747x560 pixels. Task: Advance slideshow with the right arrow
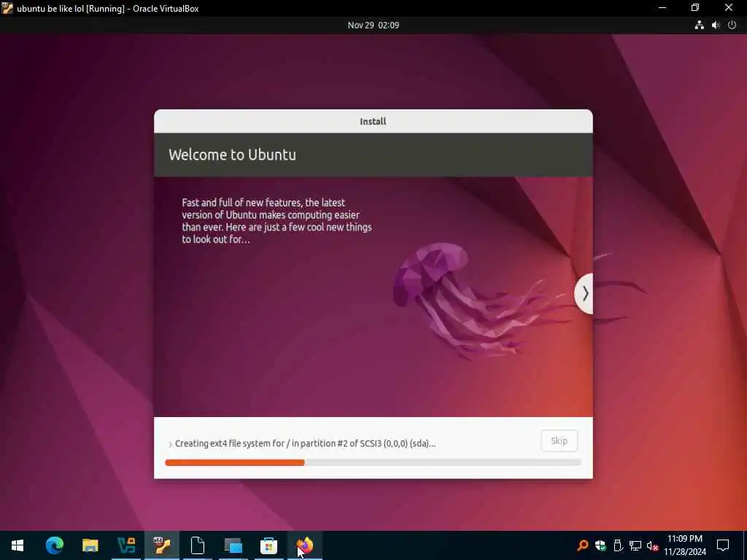(584, 293)
